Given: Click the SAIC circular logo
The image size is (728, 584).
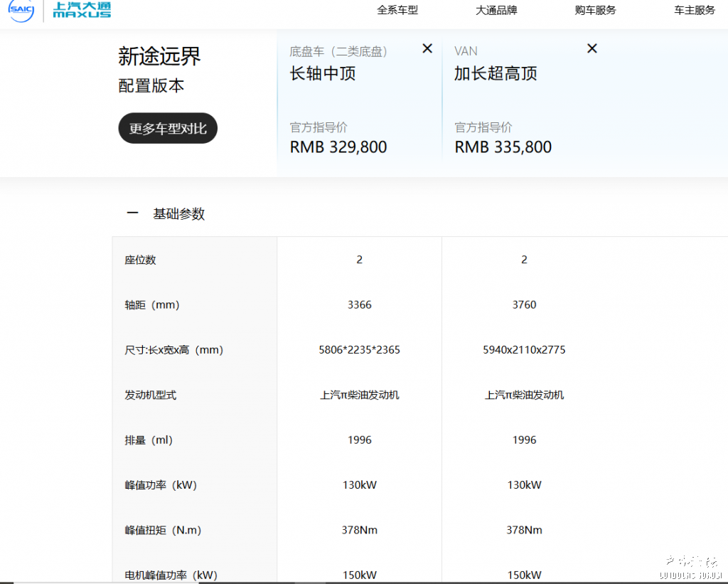Looking at the screenshot, I should [x=21, y=11].
